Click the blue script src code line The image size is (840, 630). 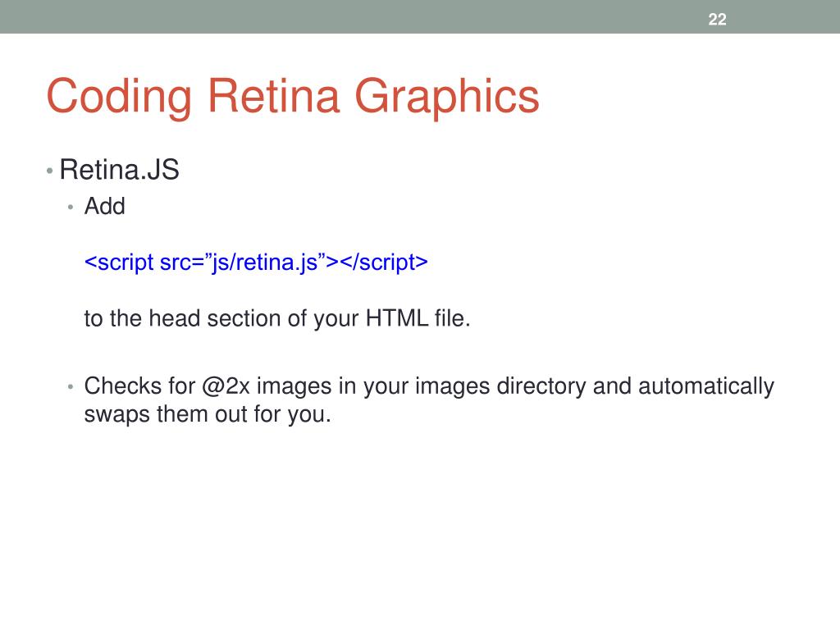point(256,262)
